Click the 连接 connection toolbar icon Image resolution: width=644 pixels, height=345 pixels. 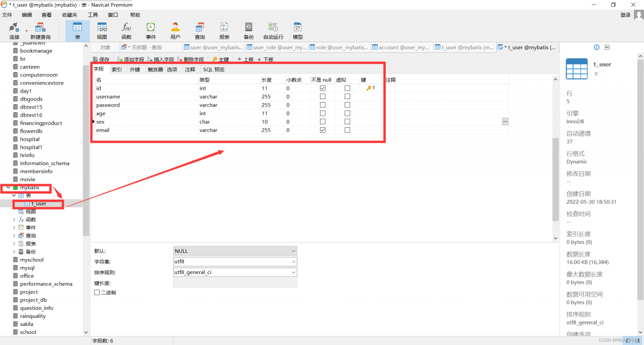tap(14, 31)
